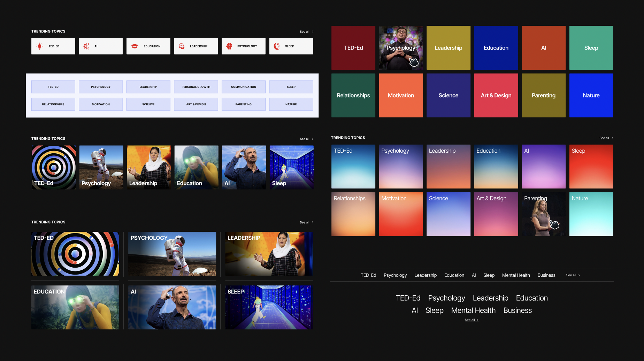Click the rust-orange AI solid tile
The image size is (644, 361).
click(x=544, y=48)
